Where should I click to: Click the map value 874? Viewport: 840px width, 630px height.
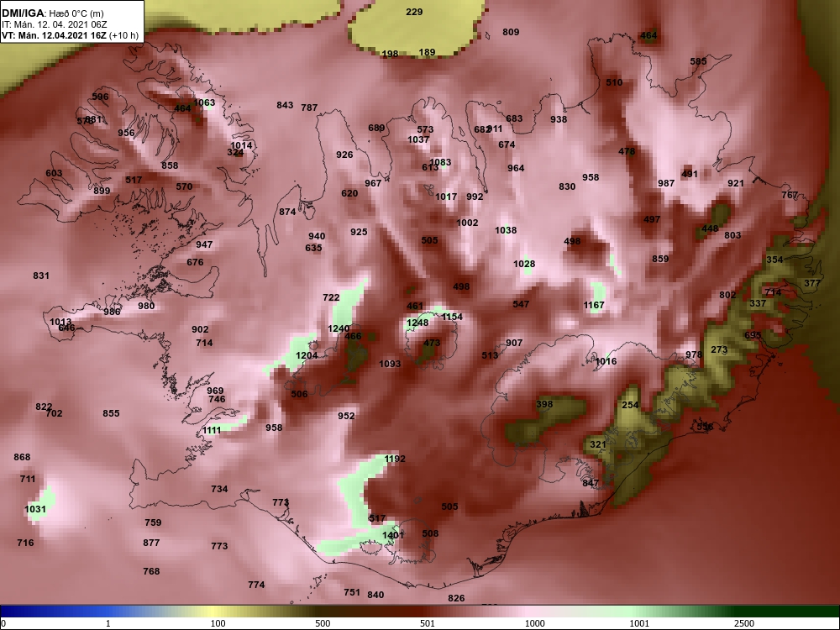(287, 213)
